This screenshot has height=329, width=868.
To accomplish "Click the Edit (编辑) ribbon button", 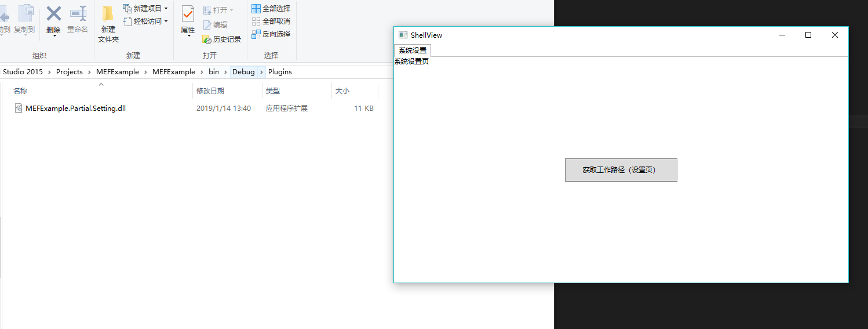I will 215,24.
